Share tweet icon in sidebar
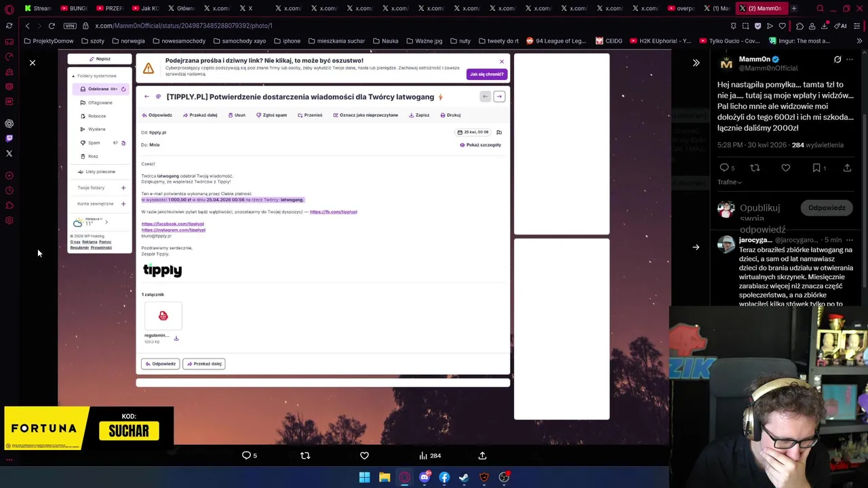This screenshot has height=488, width=868. click(847, 167)
